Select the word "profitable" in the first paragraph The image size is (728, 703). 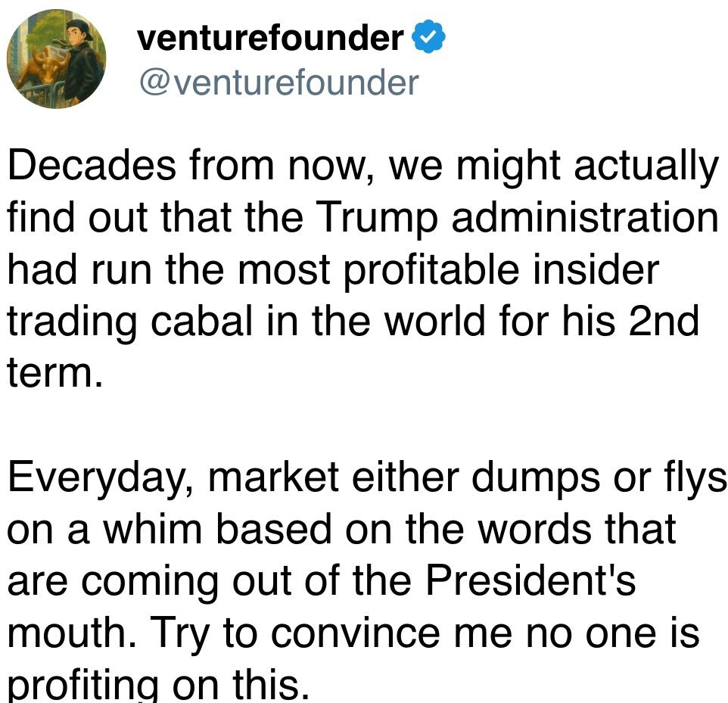pos(431,270)
